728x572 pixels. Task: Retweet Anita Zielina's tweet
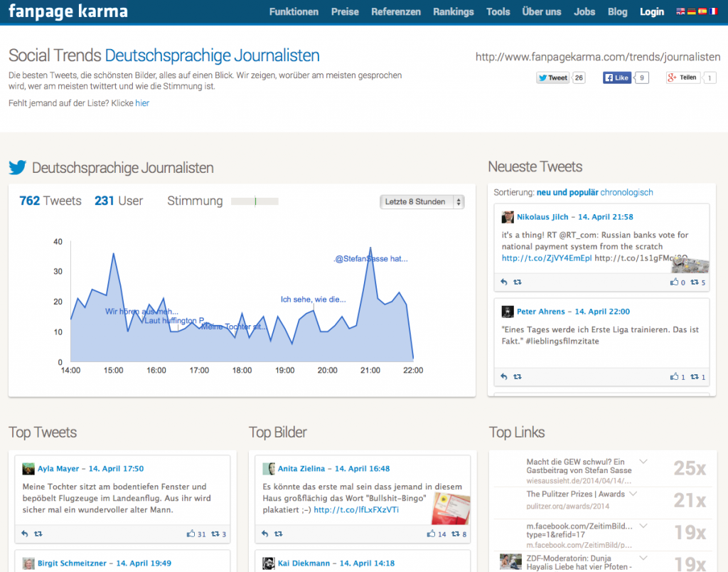coord(278,534)
